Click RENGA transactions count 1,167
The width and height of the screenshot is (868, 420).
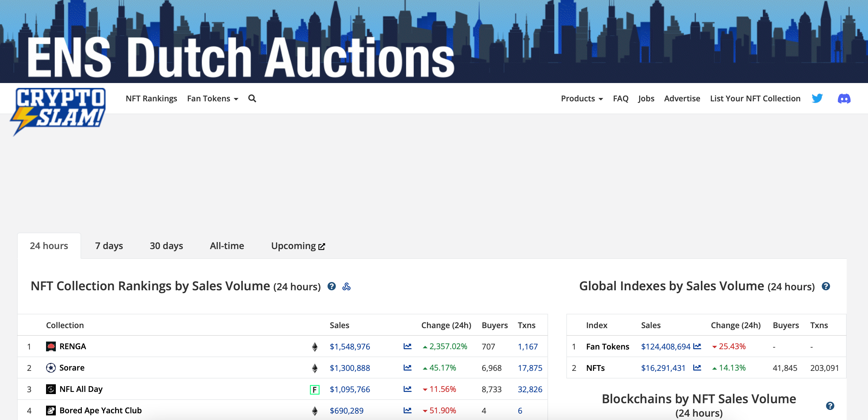click(x=528, y=346)
